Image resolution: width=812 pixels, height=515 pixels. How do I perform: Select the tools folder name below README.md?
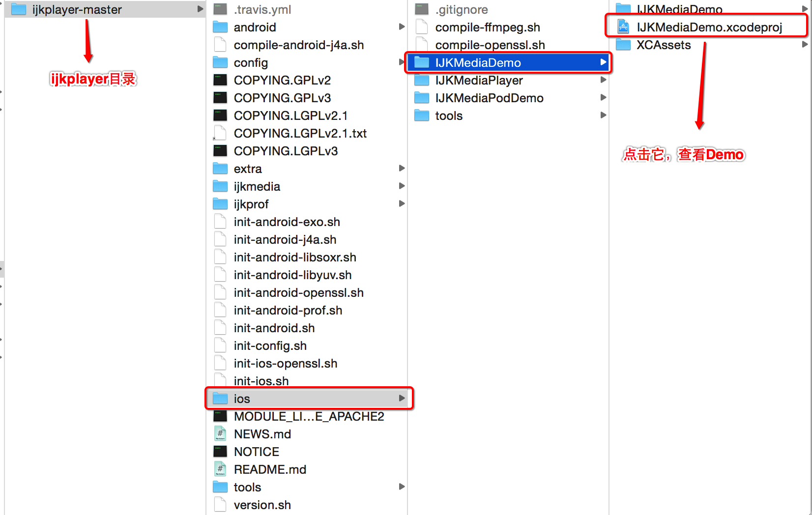247,487
